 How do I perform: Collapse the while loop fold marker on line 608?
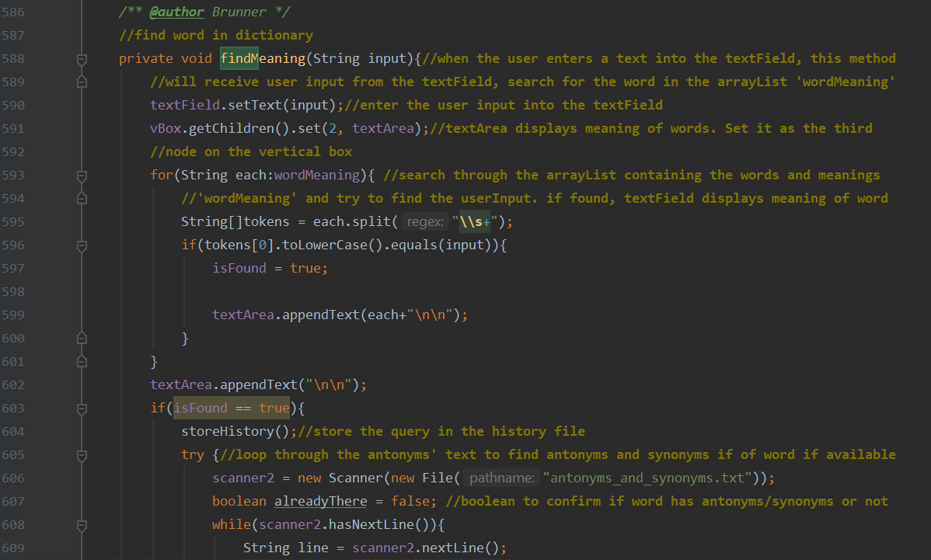(82, 526)
